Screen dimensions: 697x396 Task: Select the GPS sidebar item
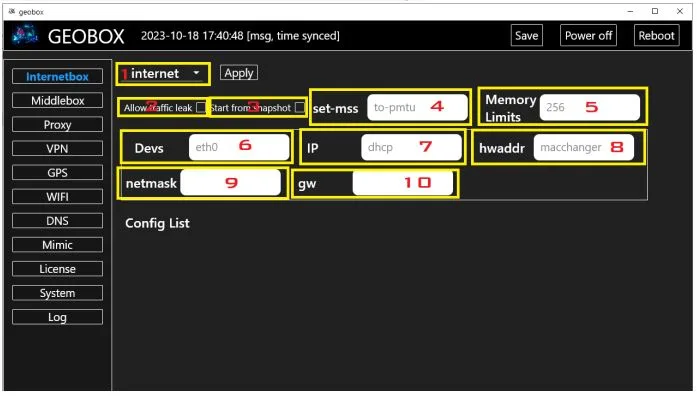coord(57,172)
